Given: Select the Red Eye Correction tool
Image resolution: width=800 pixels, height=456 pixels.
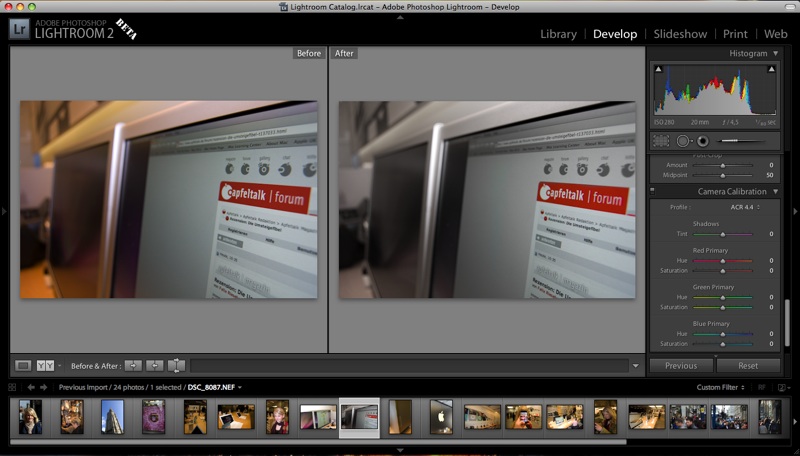Looking at the screenshot, I should [x=703, y=141].
